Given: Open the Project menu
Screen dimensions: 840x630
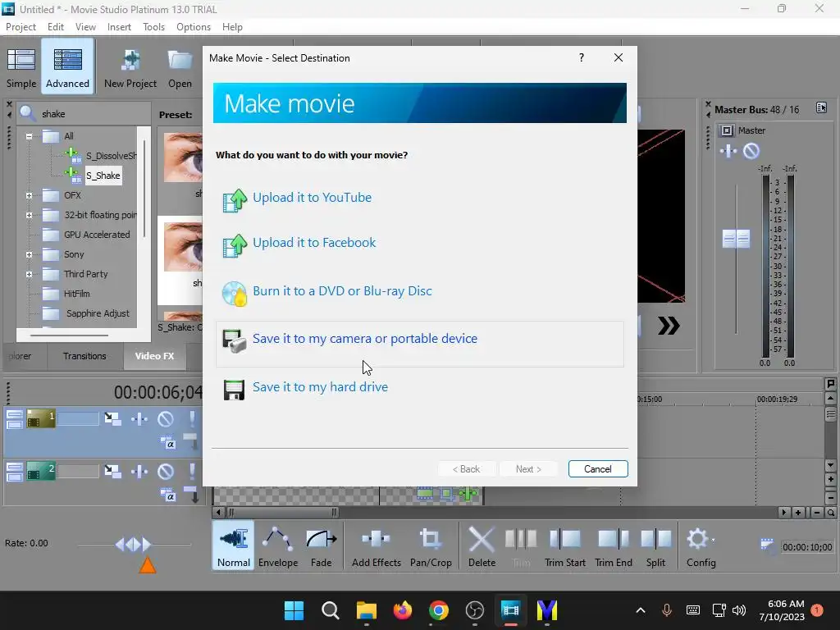Looking at the screenshot, I should pos(21,27).
